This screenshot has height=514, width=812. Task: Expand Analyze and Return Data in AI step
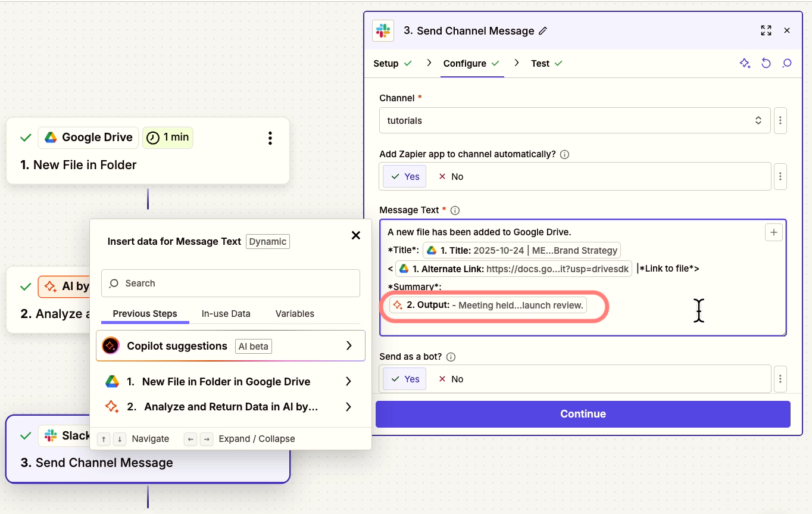coord(230,407)
